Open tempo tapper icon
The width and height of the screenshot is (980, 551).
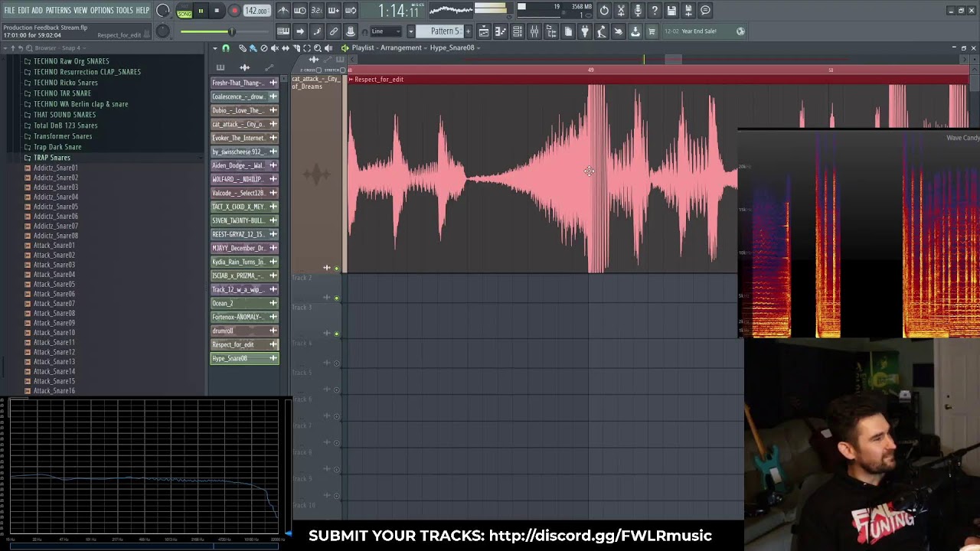click(x=602, y=31)
